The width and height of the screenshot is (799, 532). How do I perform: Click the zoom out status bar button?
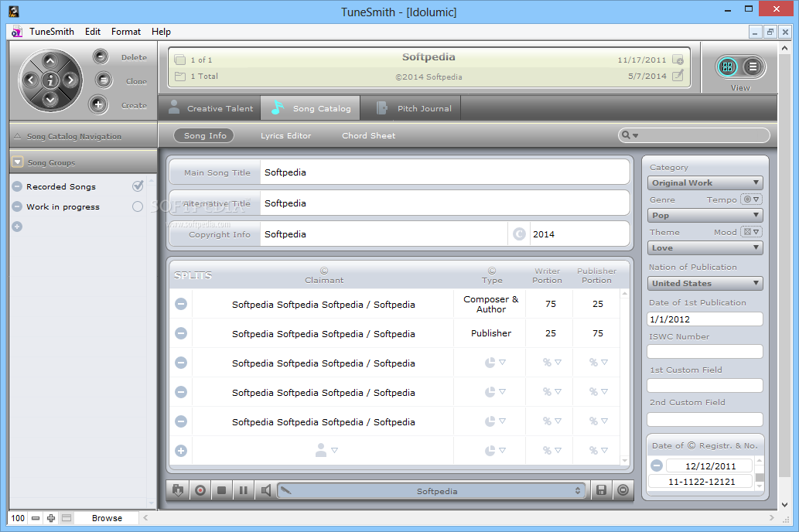(35, 518)
